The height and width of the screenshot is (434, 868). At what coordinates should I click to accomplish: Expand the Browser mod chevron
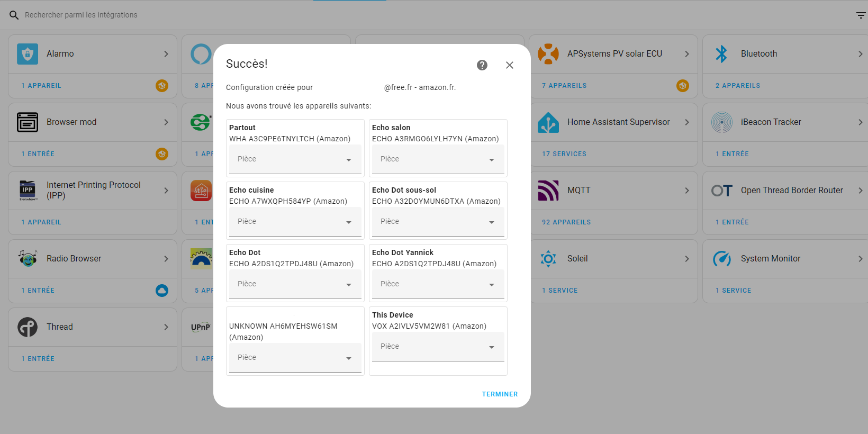[166, 122]
